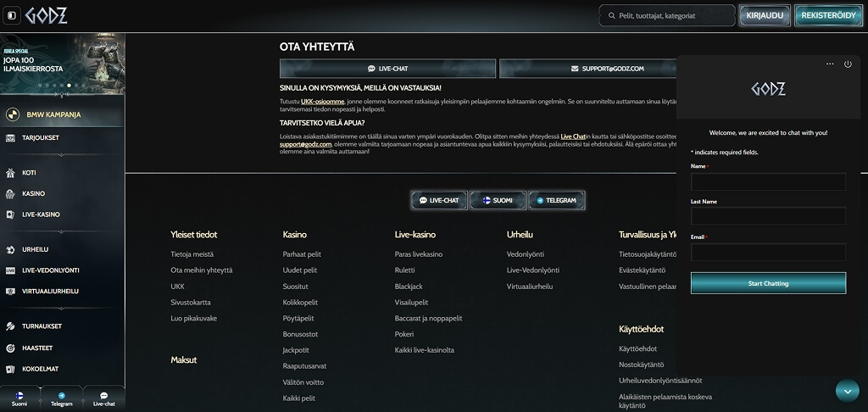
Task: Open the Kasino sidebar menu item
Action: (62, 194)
